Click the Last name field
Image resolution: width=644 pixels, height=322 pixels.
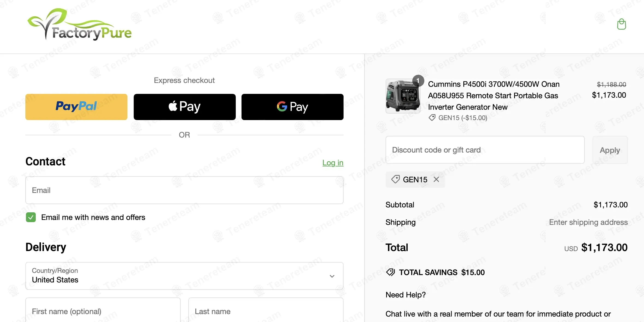[x=266, y=311]
